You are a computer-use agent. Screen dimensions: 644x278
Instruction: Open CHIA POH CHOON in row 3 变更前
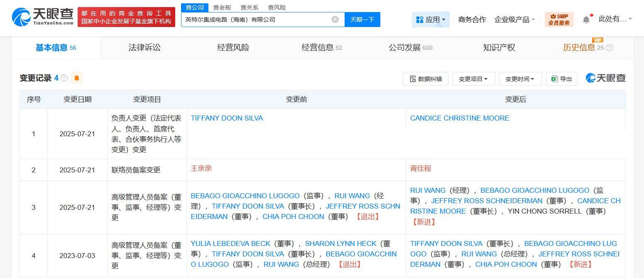click(293, 216)
